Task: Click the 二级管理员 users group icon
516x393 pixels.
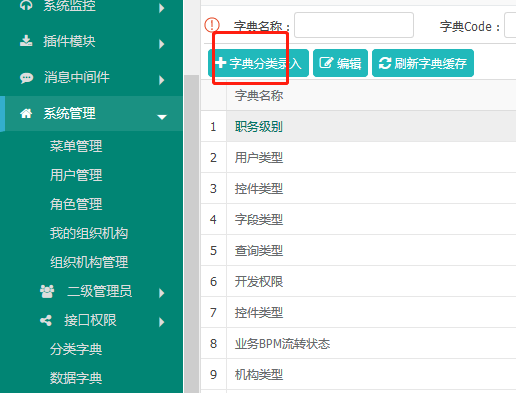Action: click(x=47, y=291)
